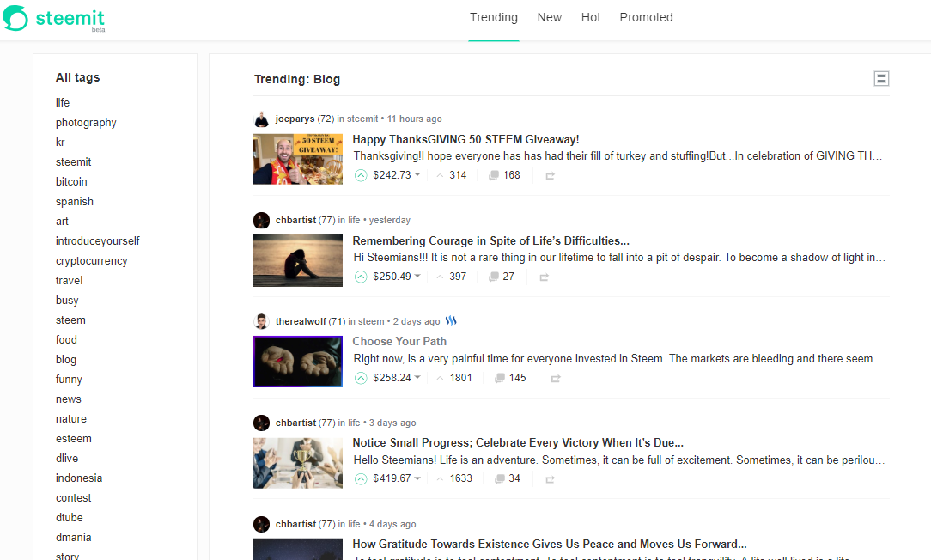Screen dimensions: 931x560
Task: Open the cryptocurrency tag
Action: (89, 260)
